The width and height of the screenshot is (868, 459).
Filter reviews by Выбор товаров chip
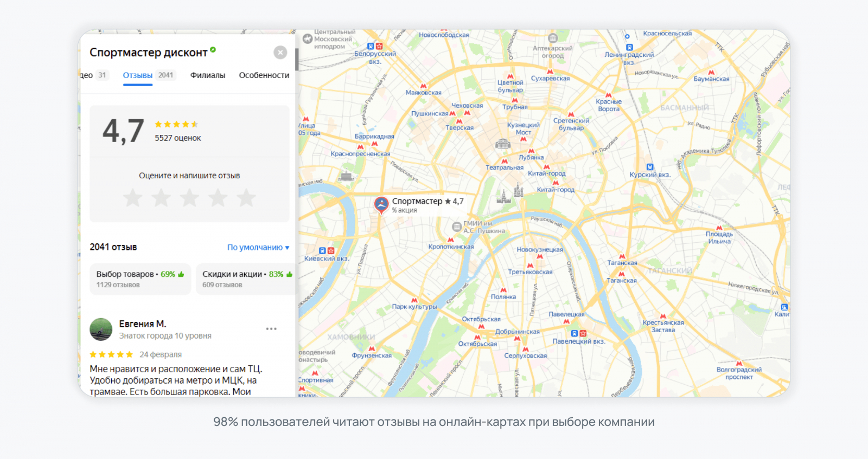140,279
